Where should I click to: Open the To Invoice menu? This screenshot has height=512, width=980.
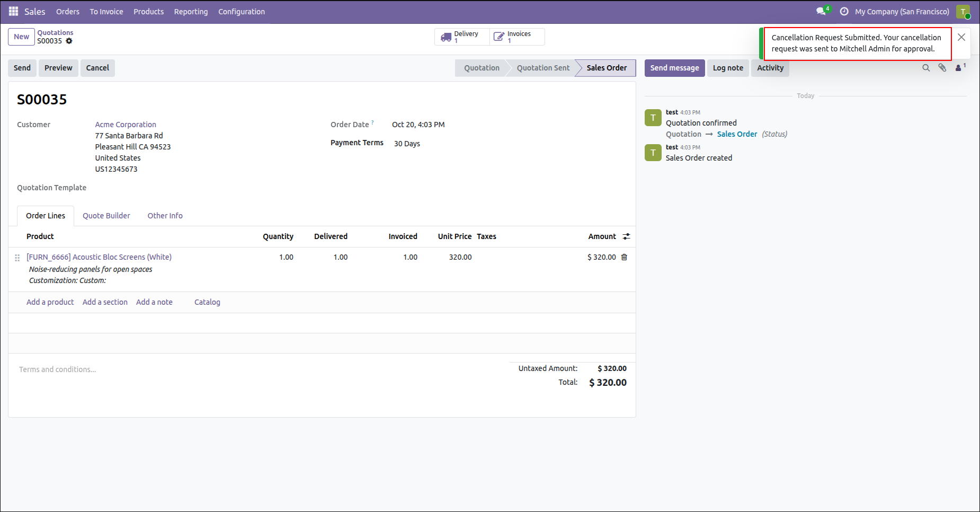106,12
